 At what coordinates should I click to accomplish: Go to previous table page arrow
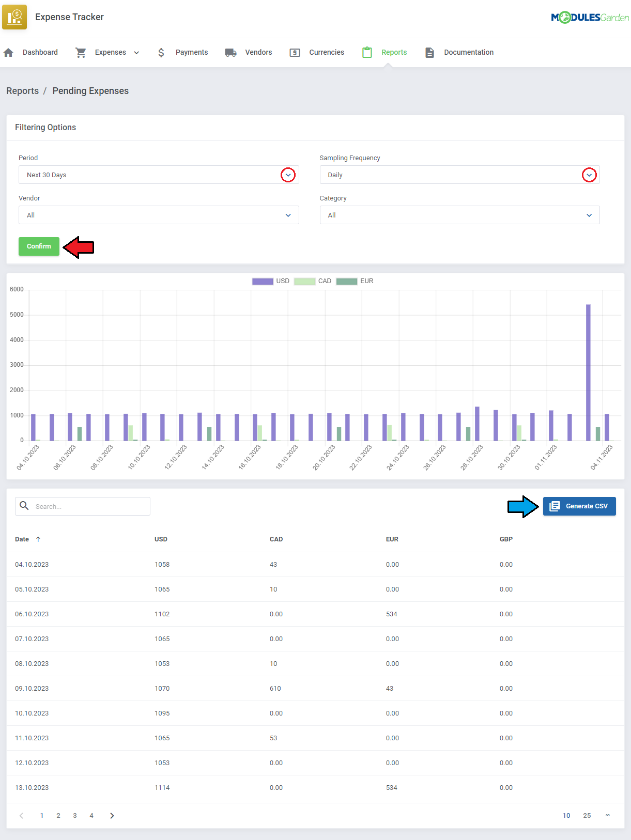point(21,815)
